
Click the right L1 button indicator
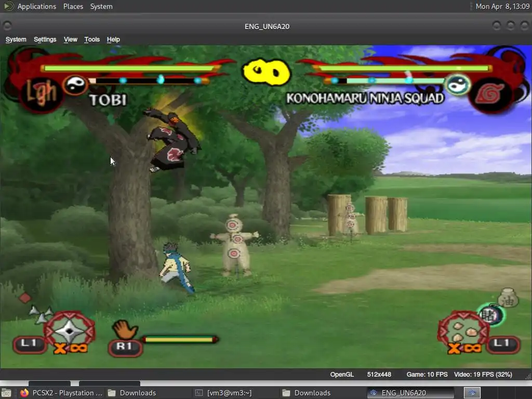[503, 344]
